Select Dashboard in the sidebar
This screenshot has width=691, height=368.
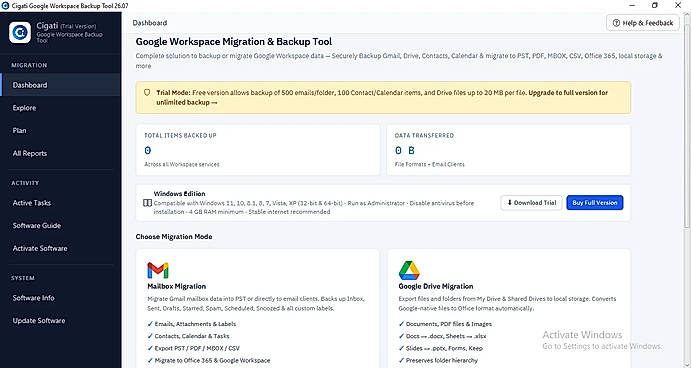coord(60,85)
